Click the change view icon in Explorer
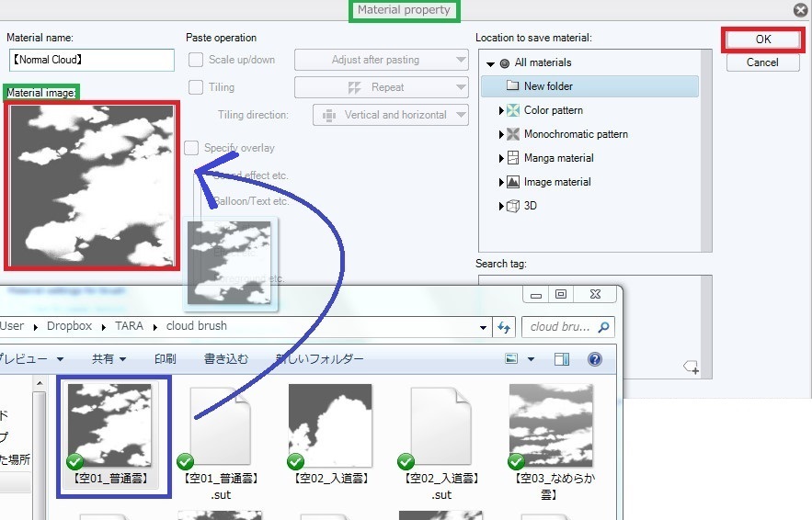Image resolution: width=812 pixels, height=520 pixels. [x=511, y=358]
